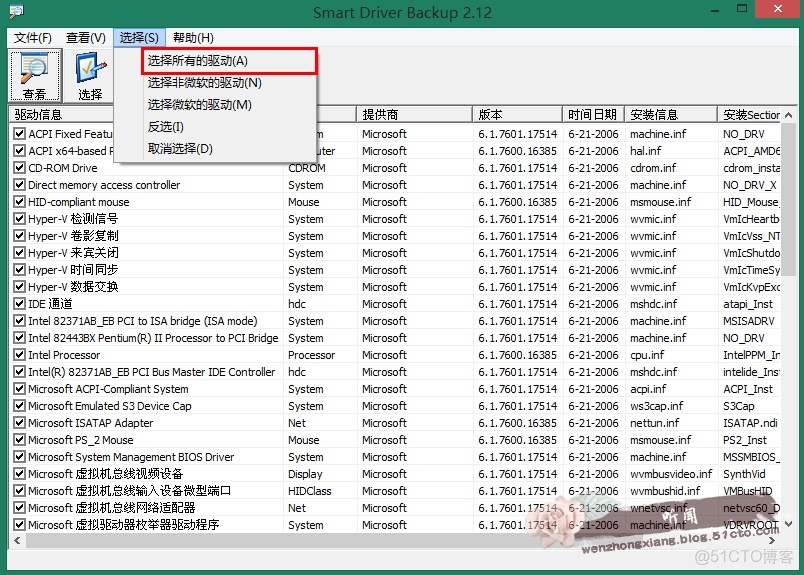The width and height of the screenshot is (804, 575).
Task: Click the hal.inf install info cell
Action: (x=646, y=151)
